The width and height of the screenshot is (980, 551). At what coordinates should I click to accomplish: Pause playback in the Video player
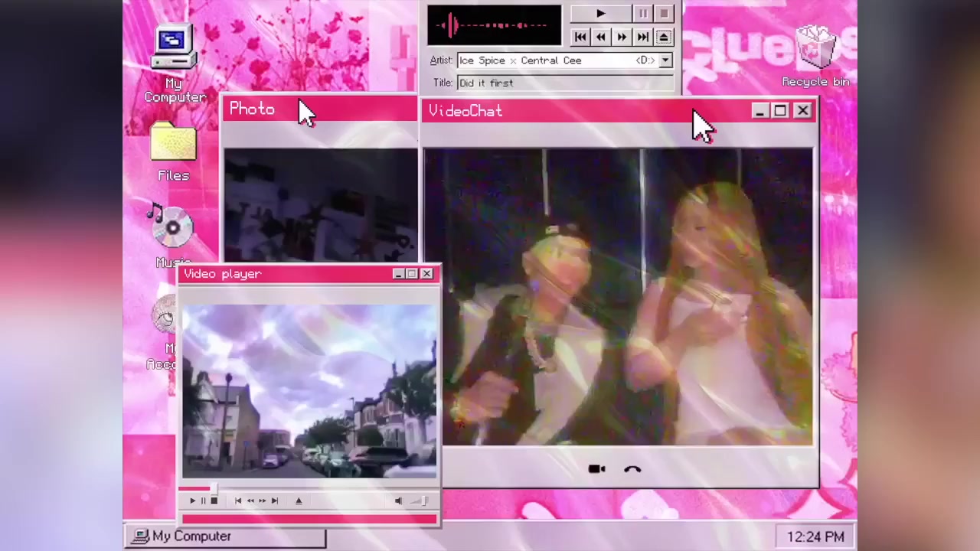point(203,500)
